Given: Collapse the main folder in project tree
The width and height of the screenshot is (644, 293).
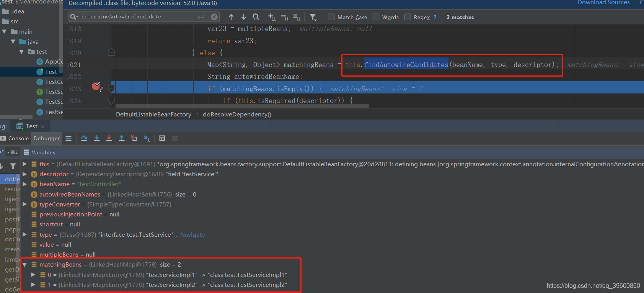Looking at the screenshot, I should 4,31.
